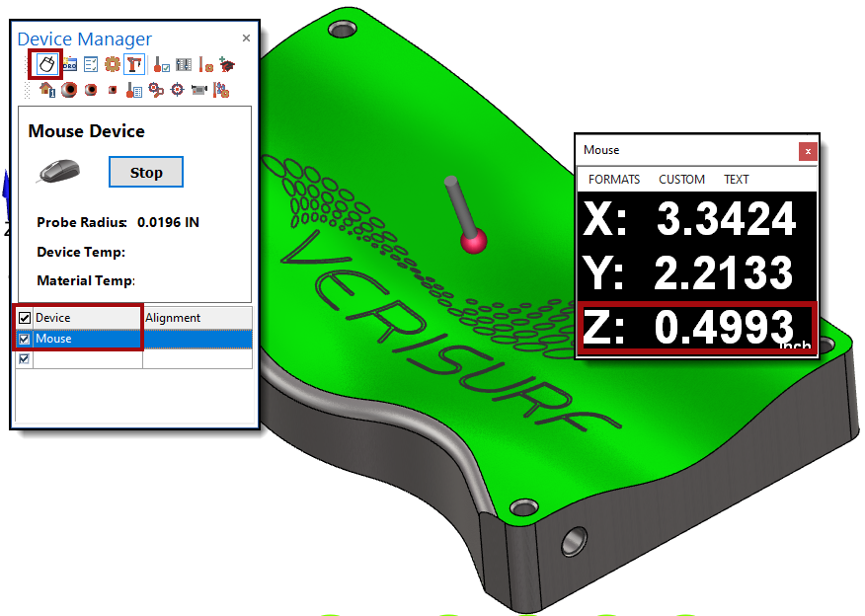Viewport: 865px width, 616px height.
Task: Select the small sphere target icon
Action: click(x=113, y=90)
